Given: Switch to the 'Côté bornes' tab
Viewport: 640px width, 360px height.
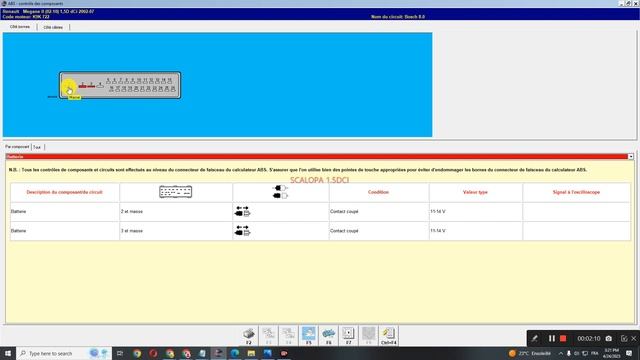Looking at the screenshot, I should coord(20,27).
